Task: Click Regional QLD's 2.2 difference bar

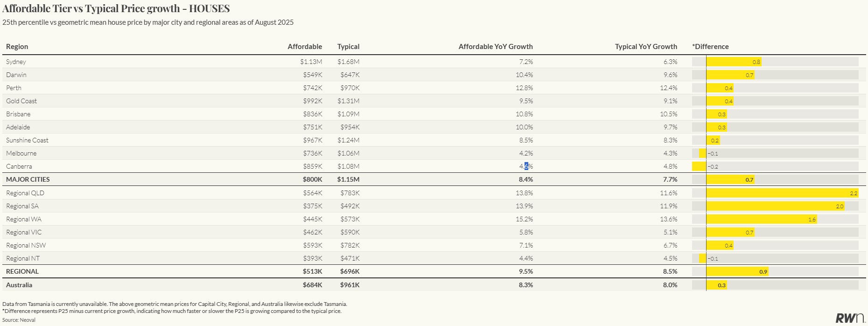Action: click(x=782, y=193)
